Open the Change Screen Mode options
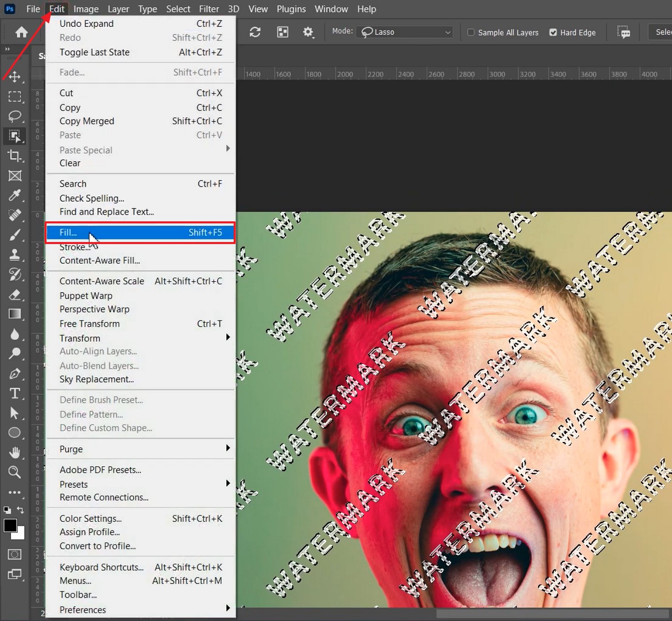This screenshot has height=621, width=672. coord(14,574)
